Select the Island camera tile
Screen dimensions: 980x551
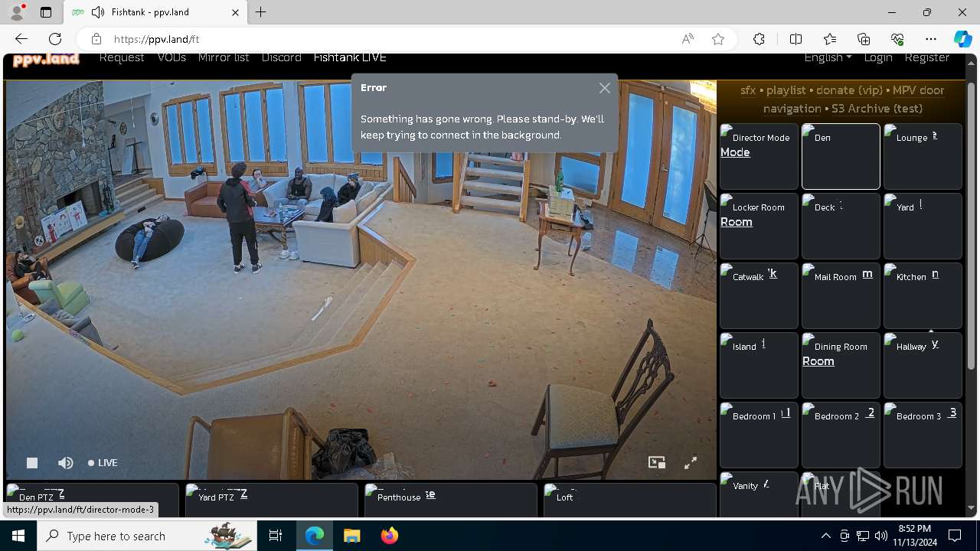pos(759,365)
